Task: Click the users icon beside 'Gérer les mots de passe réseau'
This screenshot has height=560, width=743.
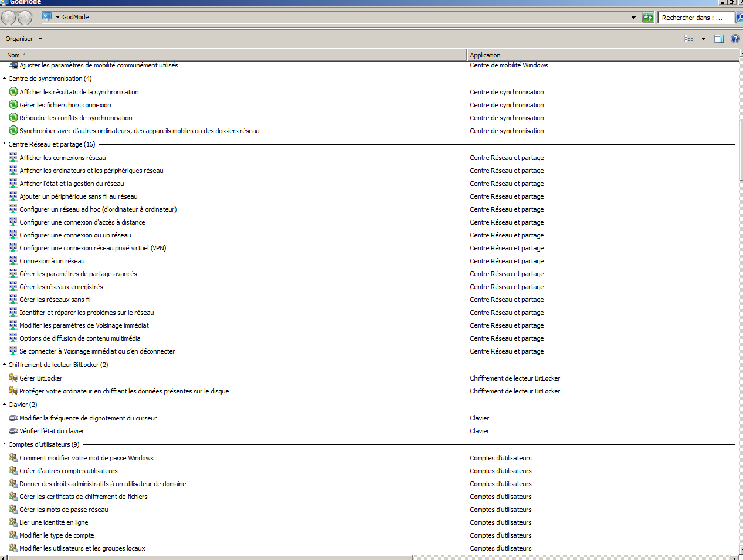Action: (13, 510)
